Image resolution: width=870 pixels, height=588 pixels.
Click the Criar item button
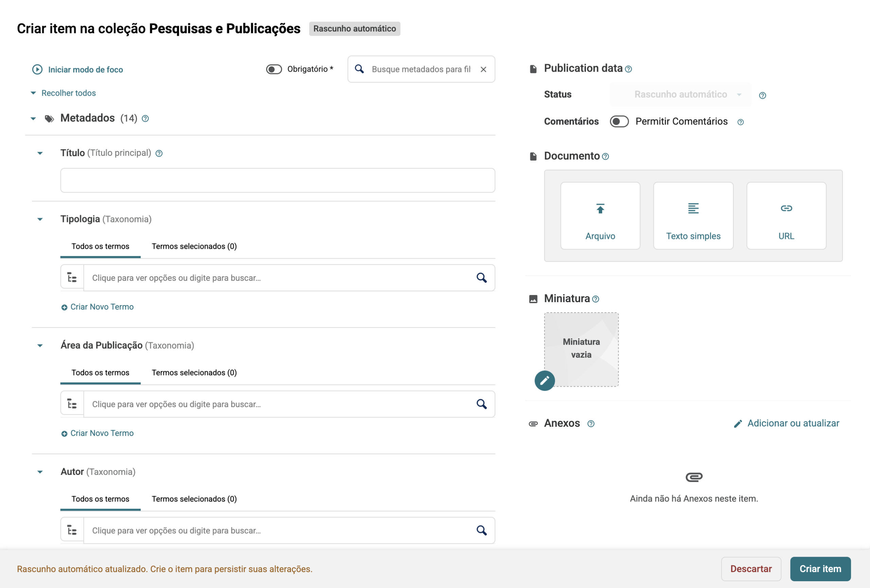click(820, 569)
